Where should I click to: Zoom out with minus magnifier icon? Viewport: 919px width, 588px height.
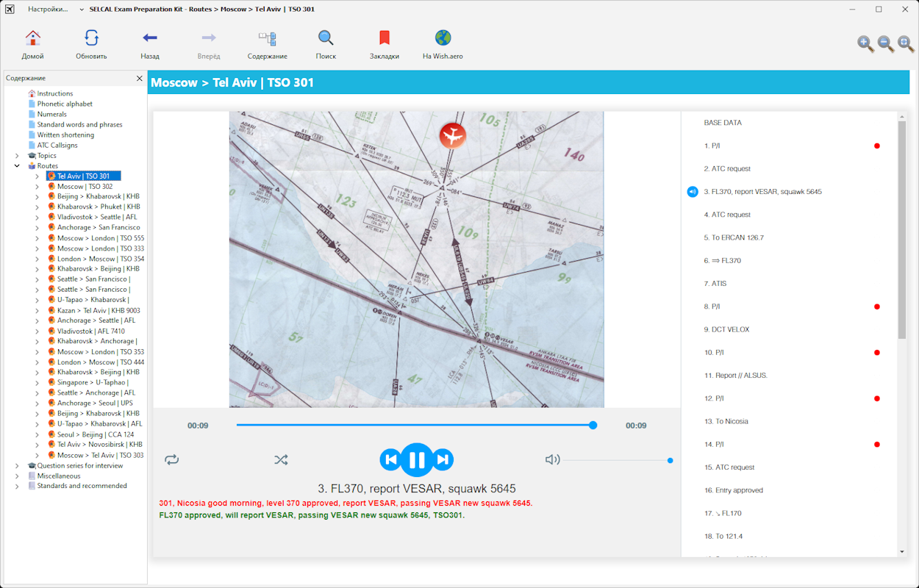click(x=886, y=44)
